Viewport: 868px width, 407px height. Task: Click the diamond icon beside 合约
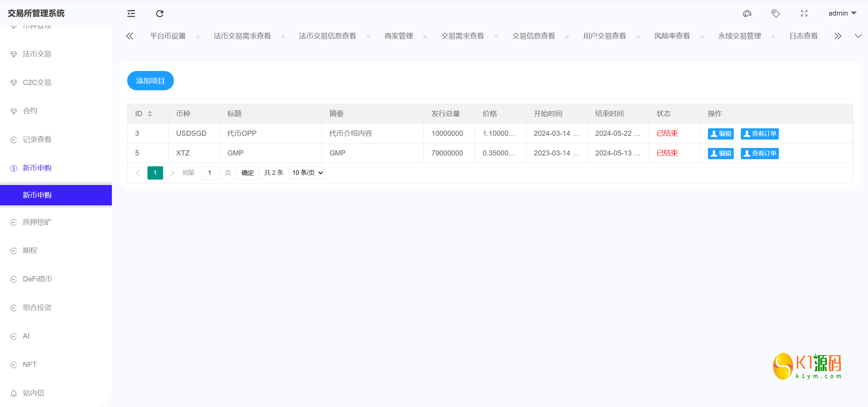tap(14, 111)
